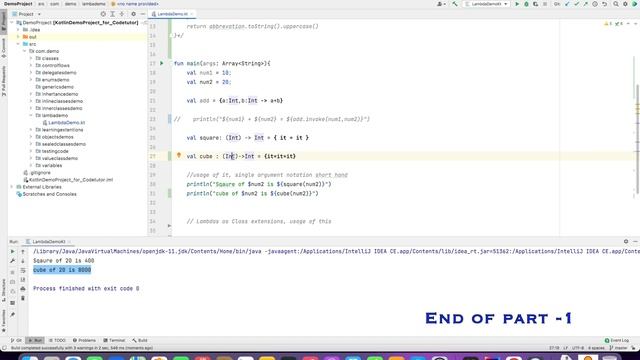Expand the code fold arrow near the Lambdas comment

[169, 225]
